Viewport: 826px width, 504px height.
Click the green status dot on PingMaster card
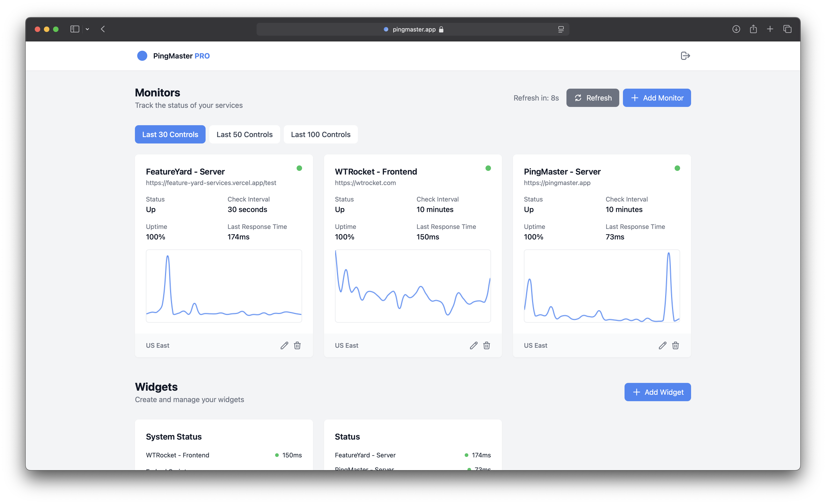point(677,168)
